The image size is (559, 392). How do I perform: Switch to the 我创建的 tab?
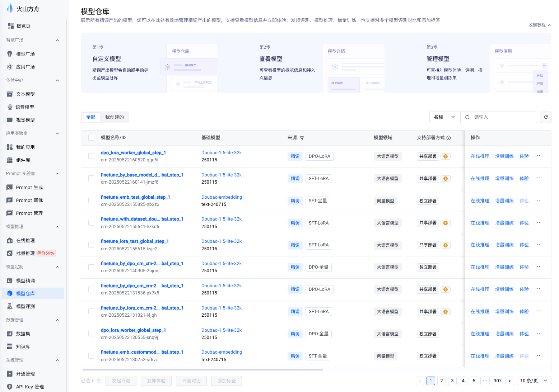point(115,117)
